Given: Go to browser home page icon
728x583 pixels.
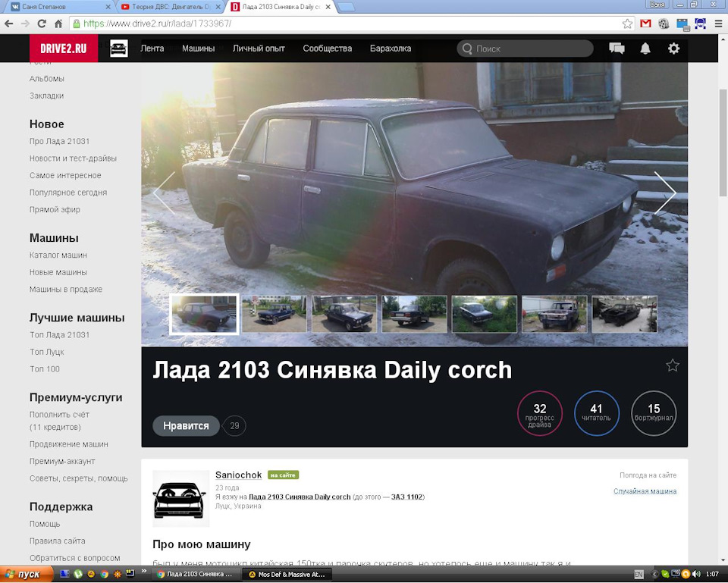Looking at the screenshot, I should (x=58, y=24).
